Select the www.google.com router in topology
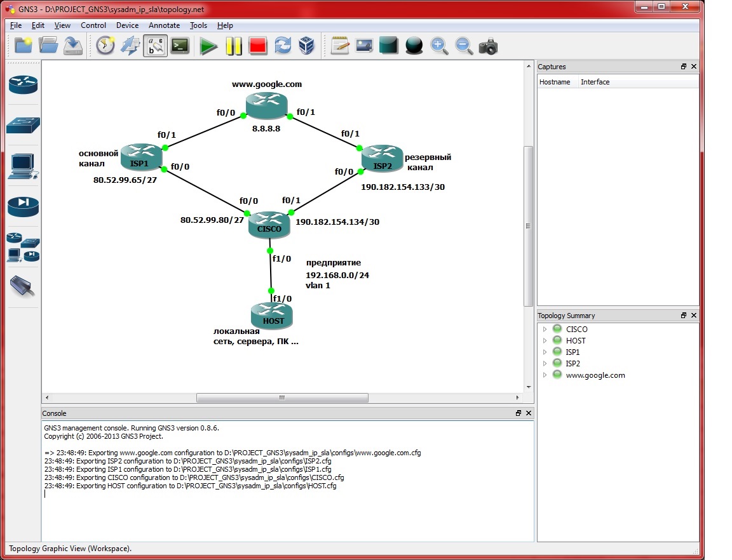Viewport: 732px width, 560px height. point(267,105)
